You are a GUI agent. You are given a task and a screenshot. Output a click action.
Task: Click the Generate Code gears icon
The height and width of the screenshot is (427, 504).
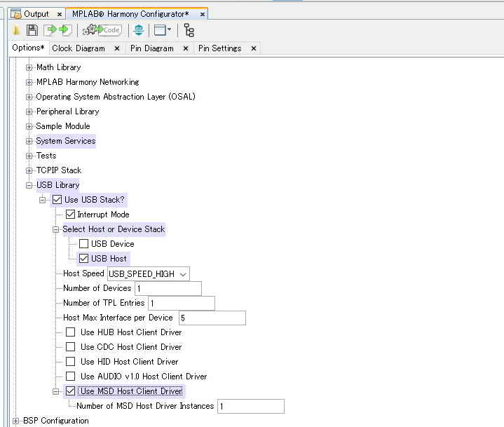click(102, 30)
